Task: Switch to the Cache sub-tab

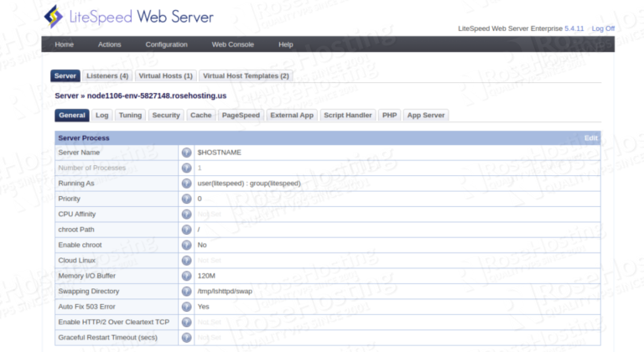Action: click(201, 115)
